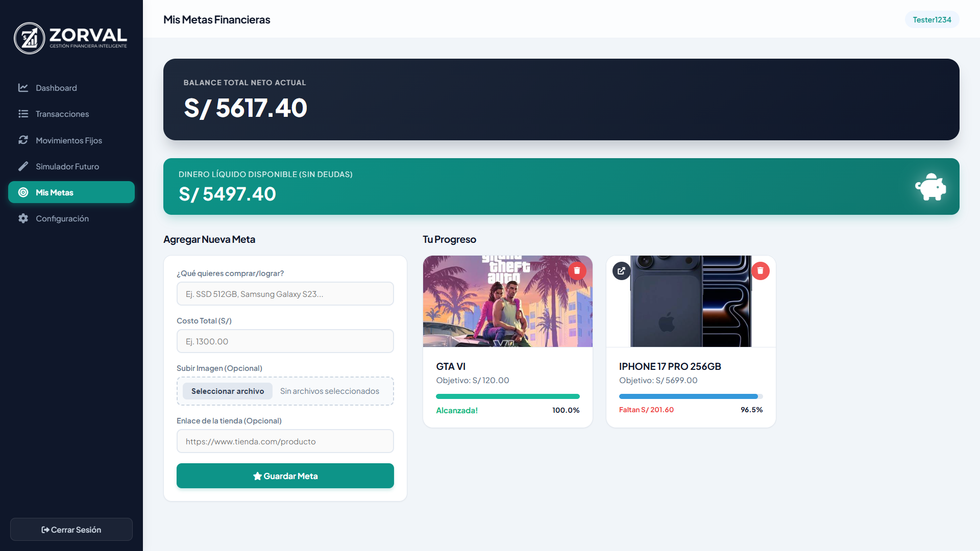Viewport: 980px width, 551px height.
Task: Select the Mis Metas menu item
Action: click(71, 192)
